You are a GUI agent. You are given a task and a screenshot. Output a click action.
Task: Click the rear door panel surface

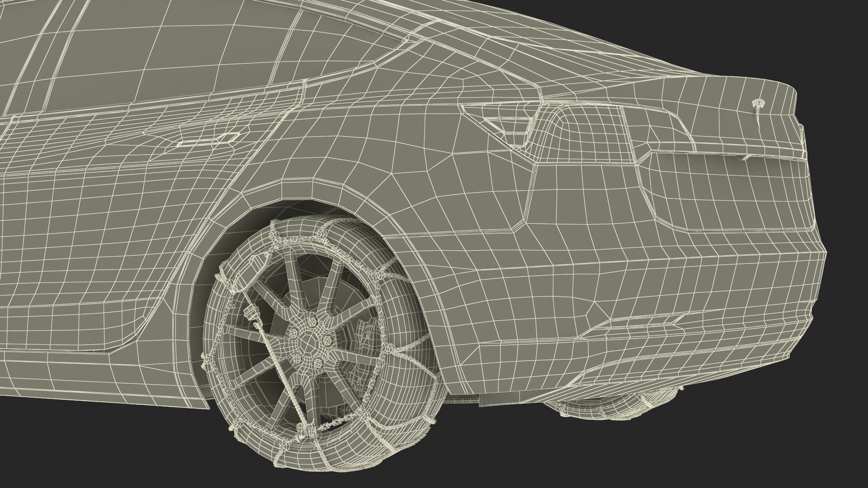(113, 235)
